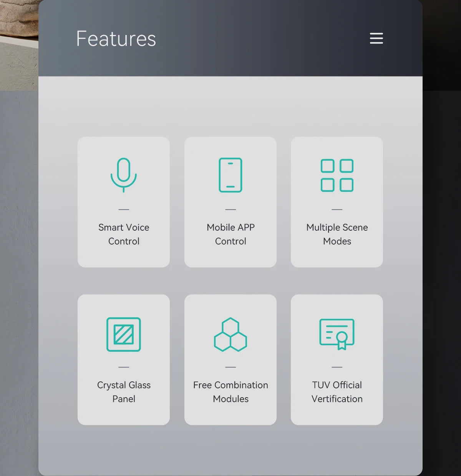Select the certificate ribbon icon

[x=337, y=334]
